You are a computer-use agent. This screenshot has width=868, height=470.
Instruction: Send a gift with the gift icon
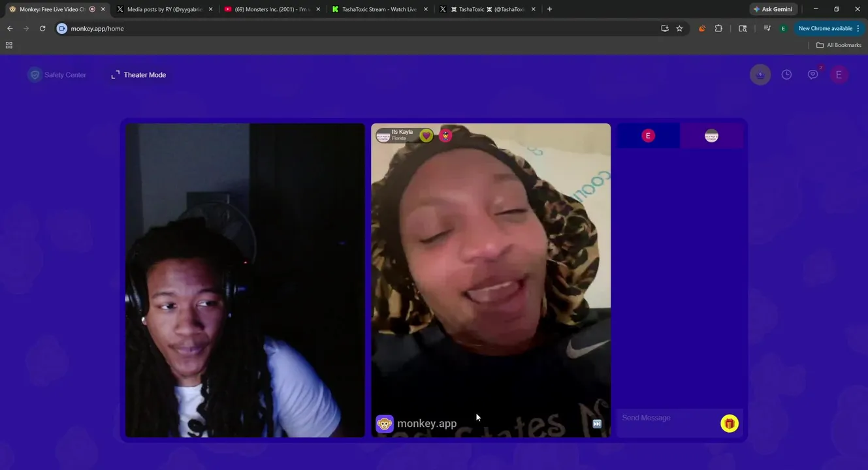click(x=730, y=424)
